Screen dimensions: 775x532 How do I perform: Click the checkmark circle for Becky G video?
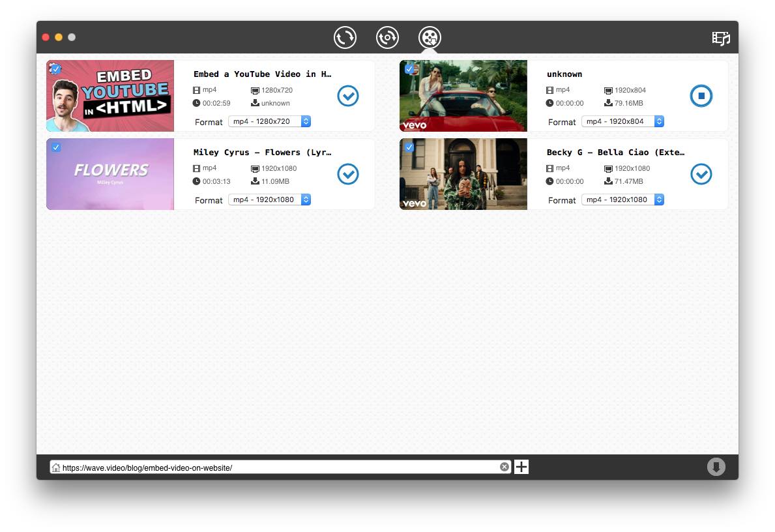coord(701,174)
